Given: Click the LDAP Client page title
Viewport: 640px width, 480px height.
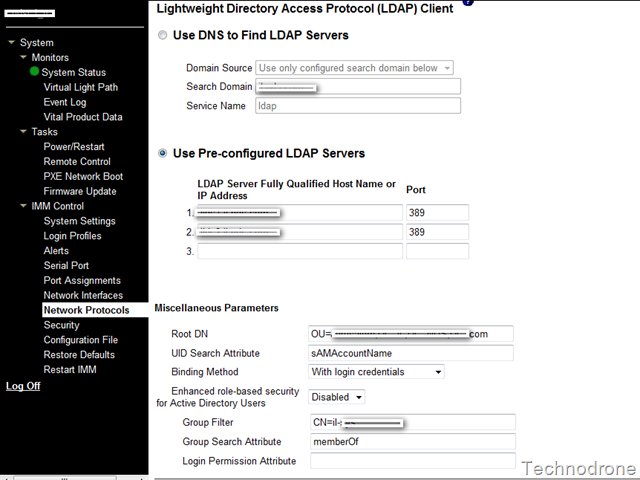Looking at the screenshot, I should click(304, 9).
